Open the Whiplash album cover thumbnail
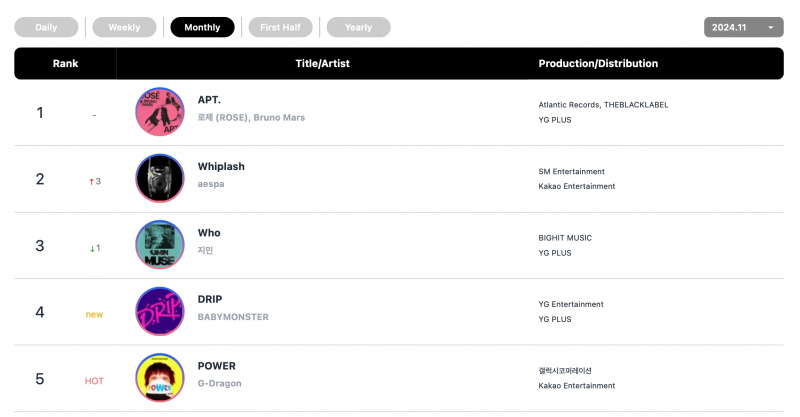800x417 pixels. click(x=160, y=178)
